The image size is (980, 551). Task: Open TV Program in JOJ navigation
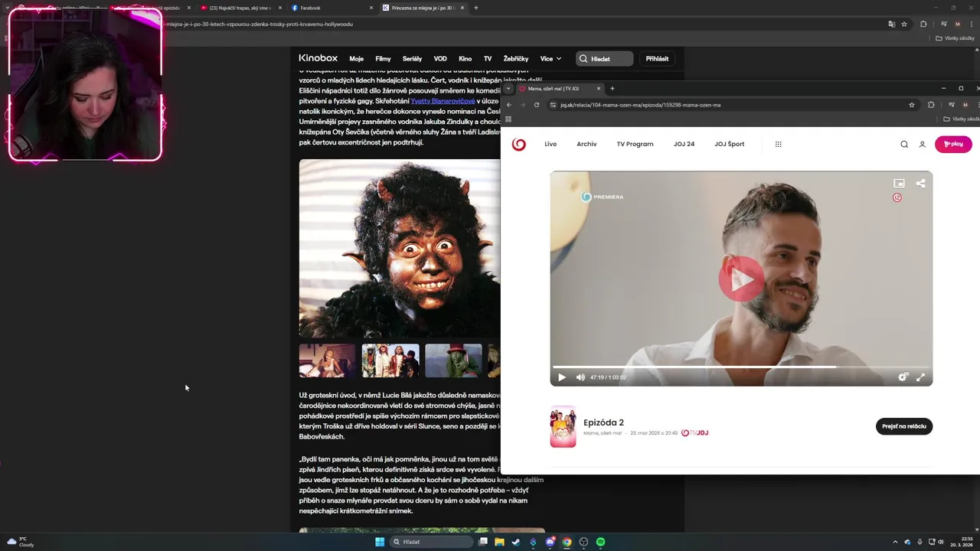tap(635, 144)
